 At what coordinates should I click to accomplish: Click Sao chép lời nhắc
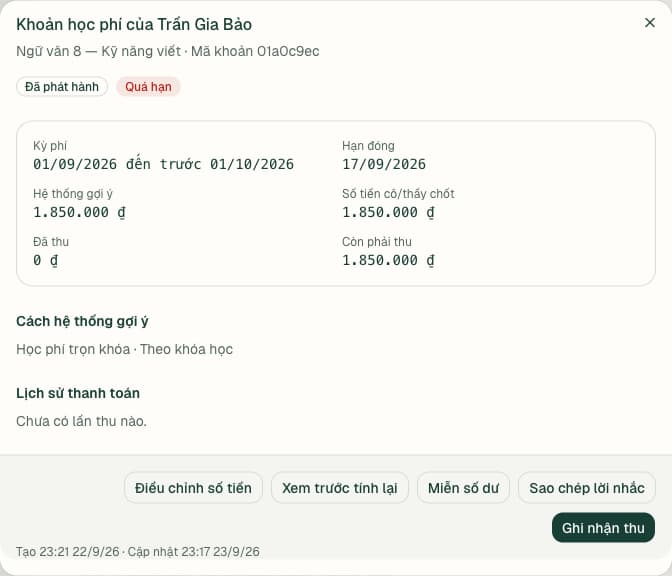(587, 488)
